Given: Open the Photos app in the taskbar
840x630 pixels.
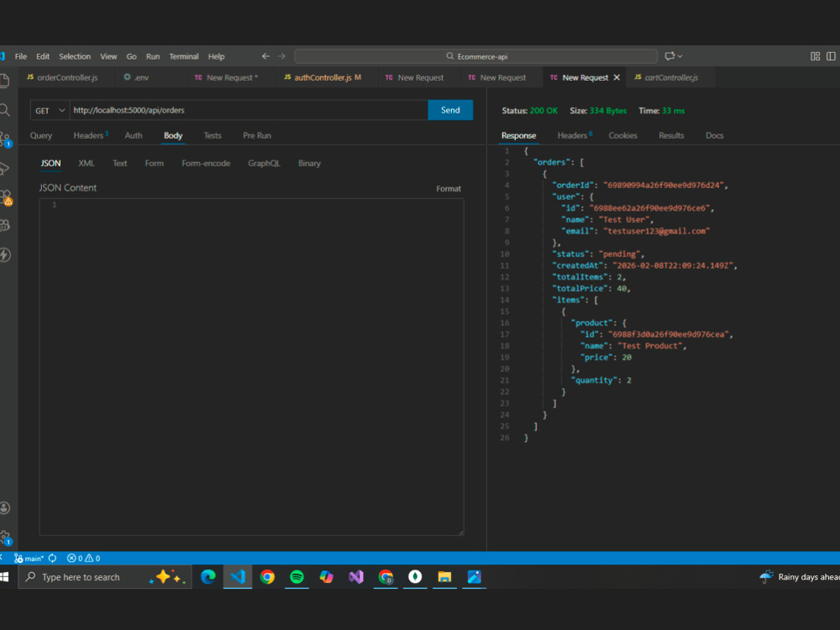Looking at the screenshot, I should click(474, 577).
